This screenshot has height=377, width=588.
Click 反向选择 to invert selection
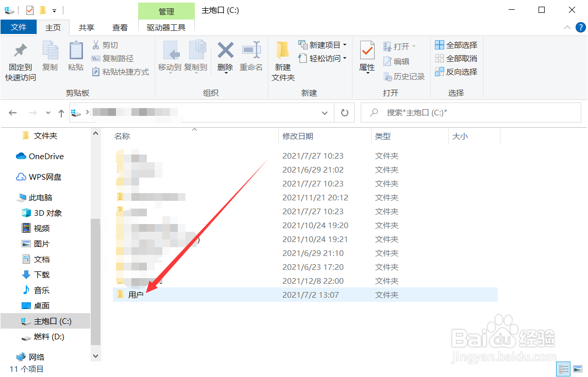tap(456, 72)
